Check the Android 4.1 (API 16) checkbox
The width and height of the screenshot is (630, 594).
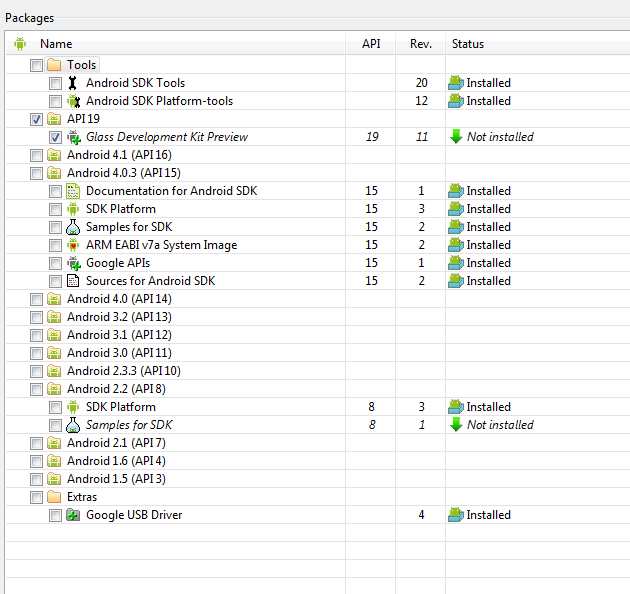pos(36,155)
